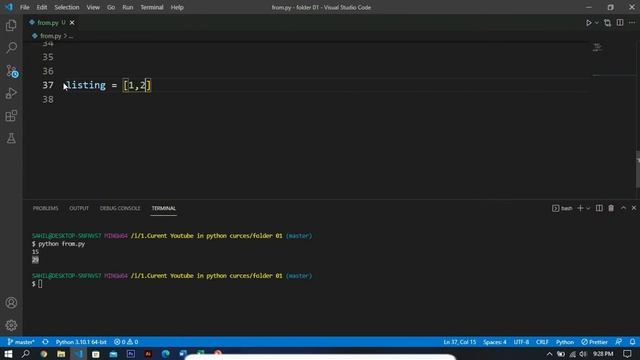Select Python 3.10.1 64-bit interpreter
This screenshot has height=360, width=640.
coord(81,342)
